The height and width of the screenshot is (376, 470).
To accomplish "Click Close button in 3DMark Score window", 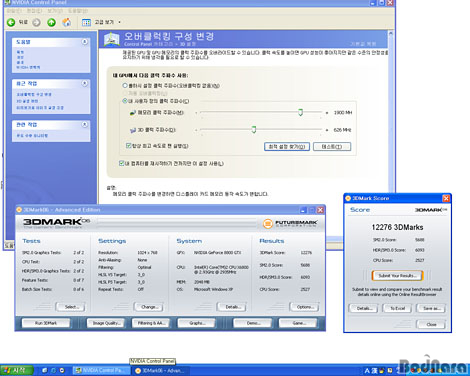I will click(x=431, y=324).
